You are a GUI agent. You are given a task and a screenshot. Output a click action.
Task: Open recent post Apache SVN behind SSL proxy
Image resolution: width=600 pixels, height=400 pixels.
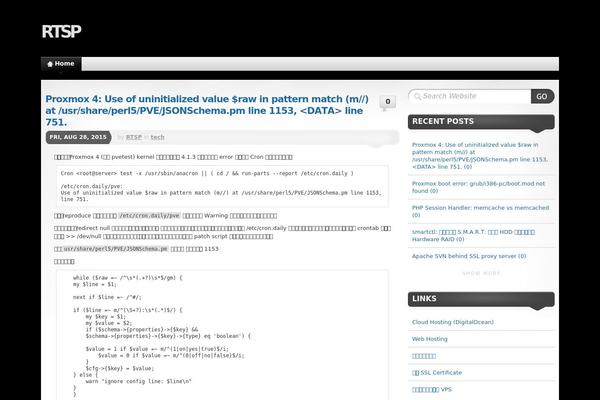469,256
